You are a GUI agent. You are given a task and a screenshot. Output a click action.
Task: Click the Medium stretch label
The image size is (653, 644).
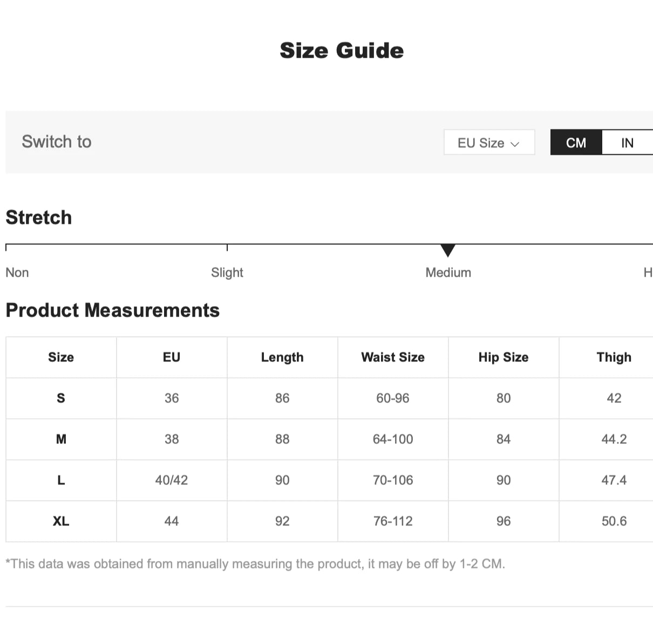tap(448, 272)
